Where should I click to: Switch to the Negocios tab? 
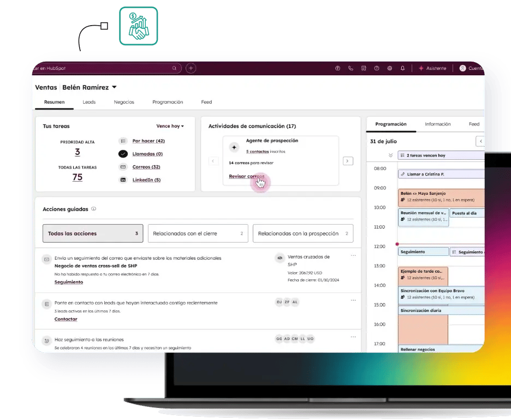tap(124, 102)
